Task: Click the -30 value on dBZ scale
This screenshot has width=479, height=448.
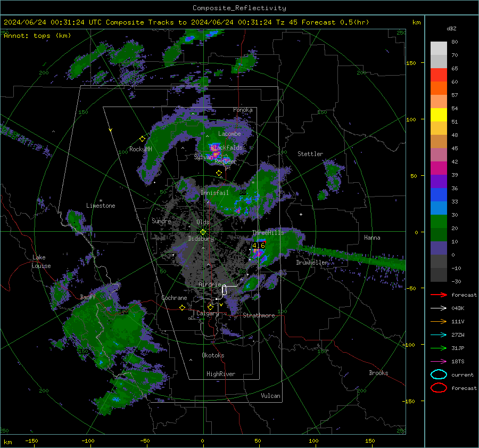Action: tap(456, 281)
